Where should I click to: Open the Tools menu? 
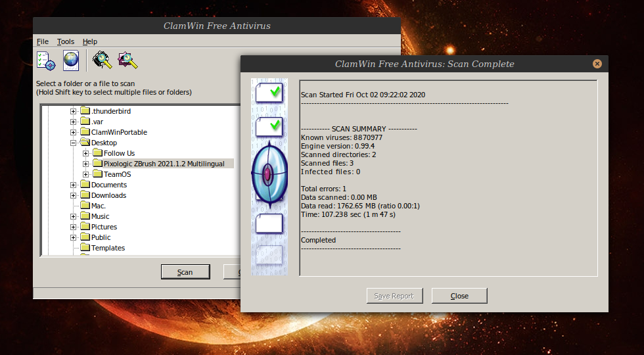(65, 41)
